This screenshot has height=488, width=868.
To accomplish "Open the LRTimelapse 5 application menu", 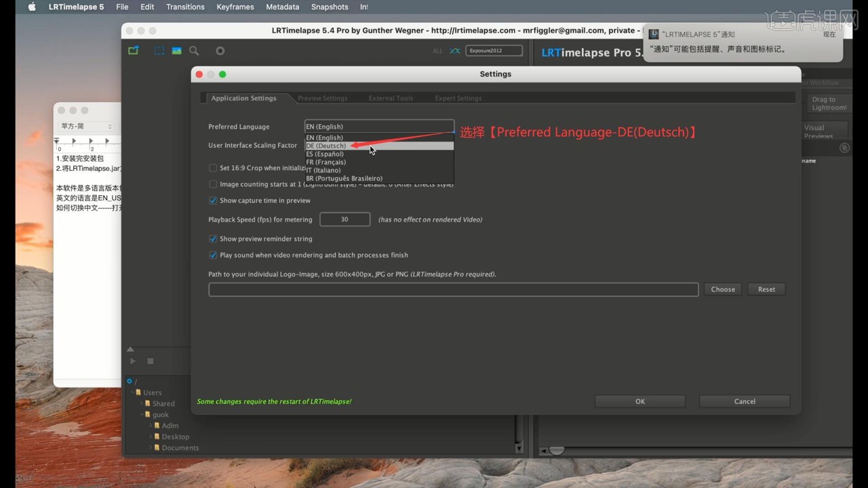I will (77, 7).
